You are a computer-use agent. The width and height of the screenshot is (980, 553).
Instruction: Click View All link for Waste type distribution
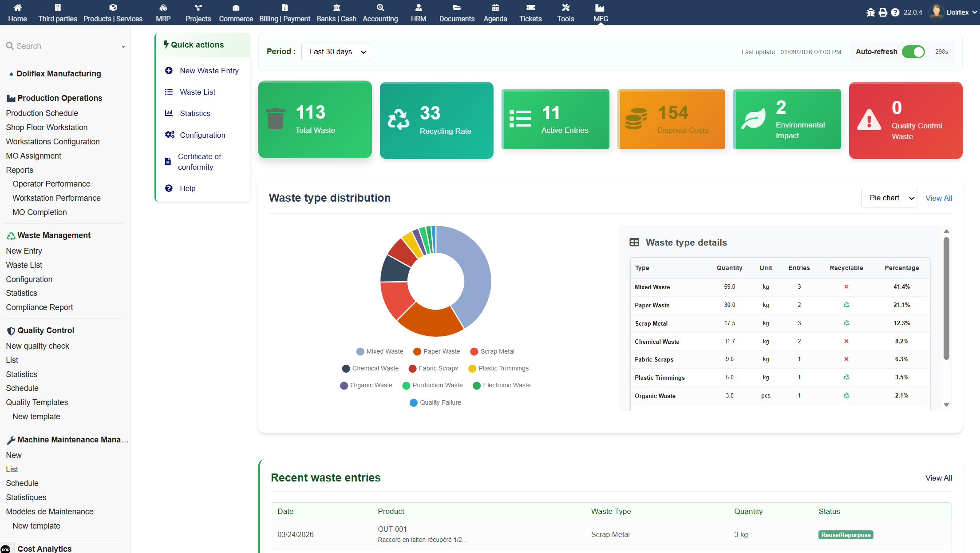click(x=938, y=198)
